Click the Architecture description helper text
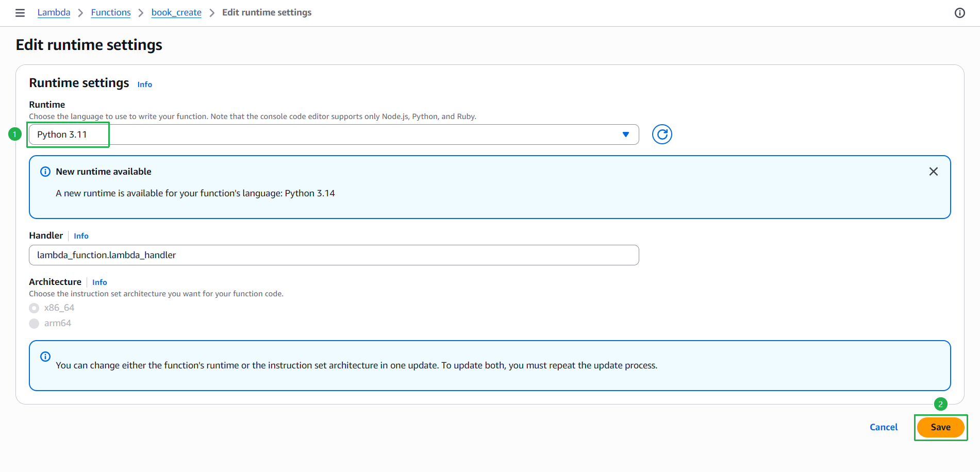Screen dimensions: 980x472 pos(156,294)
